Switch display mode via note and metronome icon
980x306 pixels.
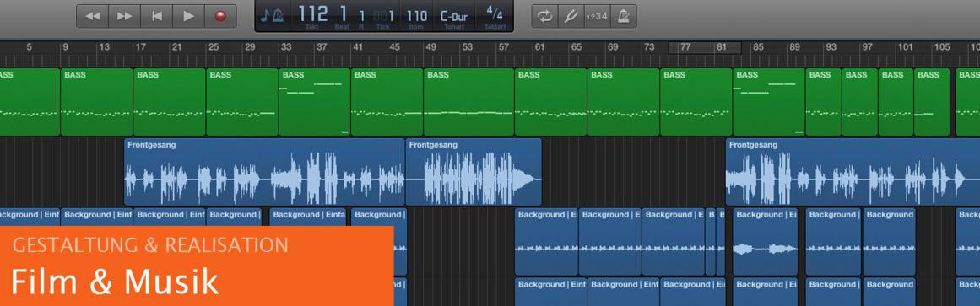[272, 16]
